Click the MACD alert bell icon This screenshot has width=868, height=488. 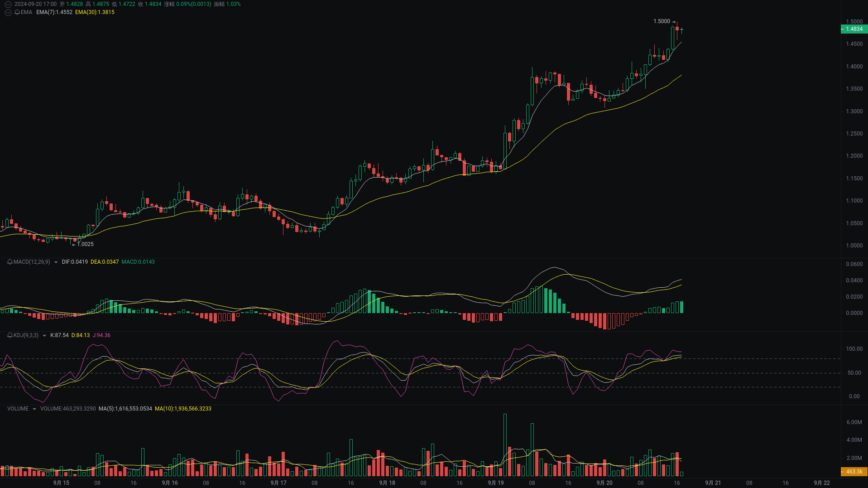[x=10, y=262]
